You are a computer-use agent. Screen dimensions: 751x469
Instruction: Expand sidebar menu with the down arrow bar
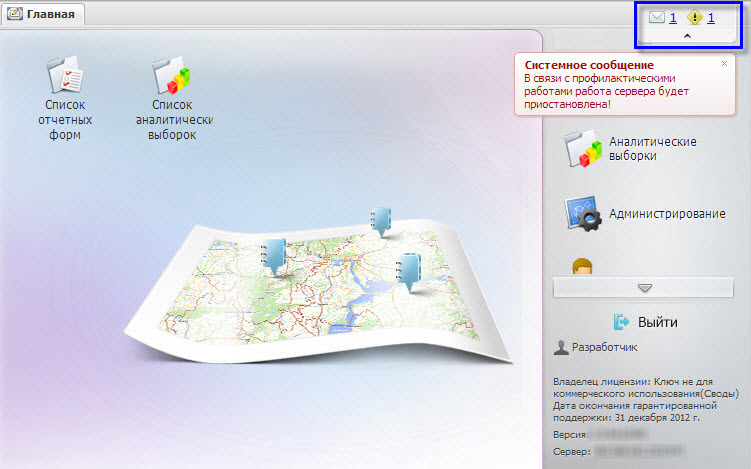point(644,288)
